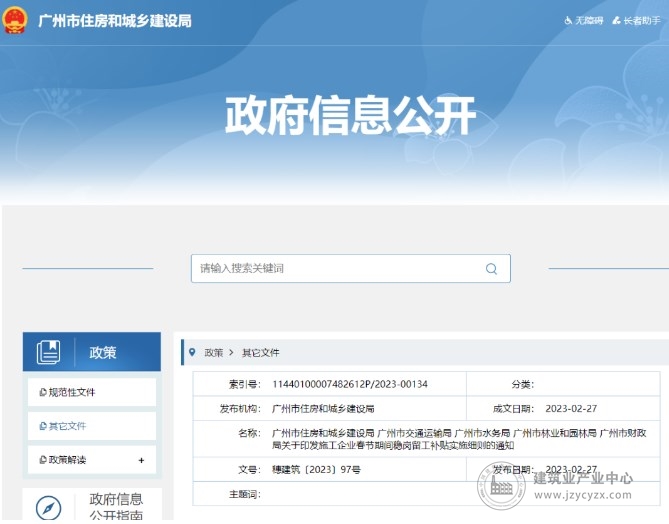
Task: Click the elder assistant person icon
Action: click(616, 20)
